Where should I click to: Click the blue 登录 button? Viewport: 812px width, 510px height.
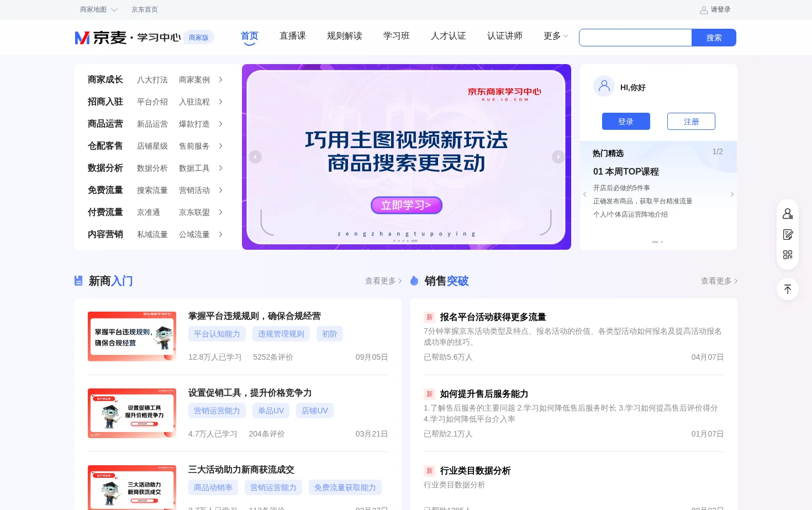pyautogui.click(x=626, y=122)
